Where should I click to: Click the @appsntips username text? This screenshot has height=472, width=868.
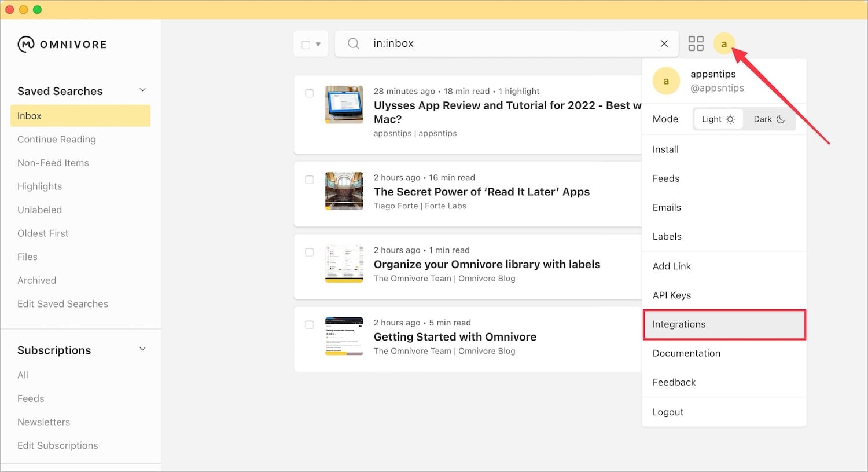pyautogui.click(x=717, y=88)
